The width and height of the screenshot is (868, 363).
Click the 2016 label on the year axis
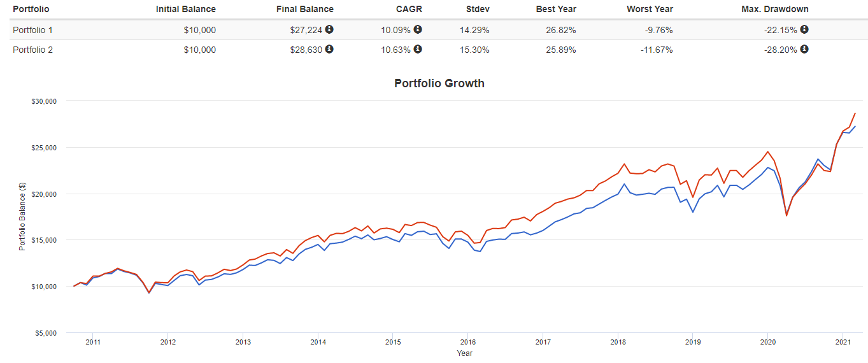pos(467,342)
